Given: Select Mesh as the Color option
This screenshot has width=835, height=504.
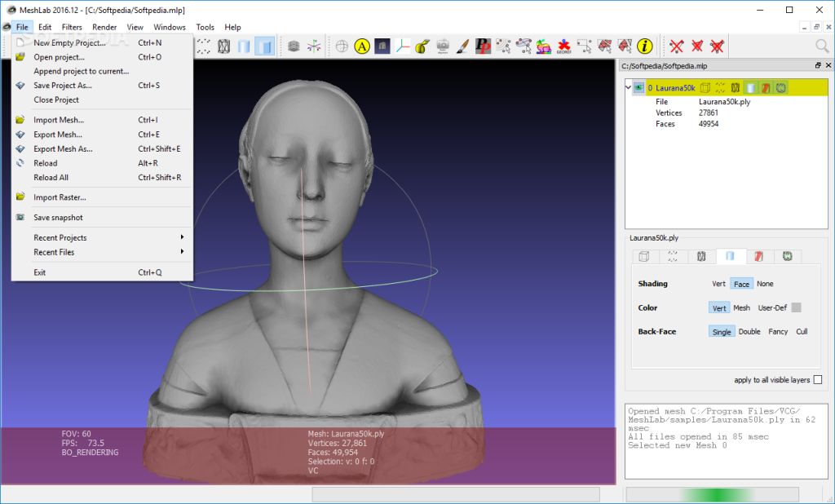Looking at the screenshot, I should point(741,308).
